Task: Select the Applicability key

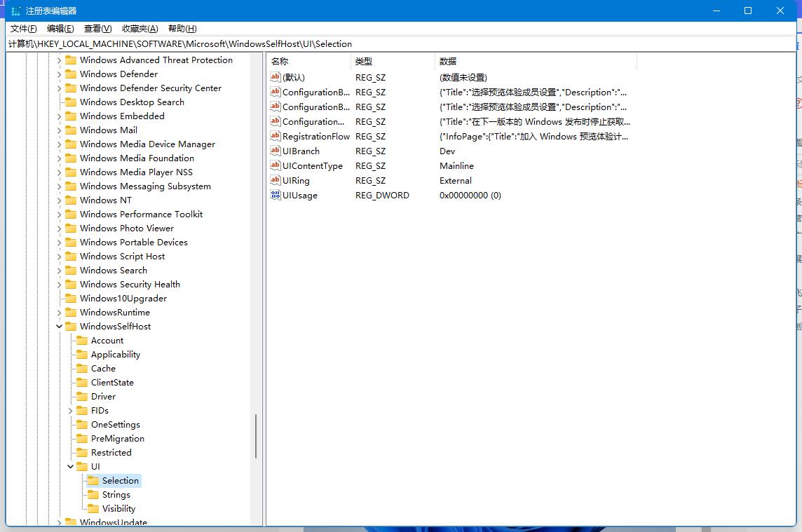Action: 116,355
